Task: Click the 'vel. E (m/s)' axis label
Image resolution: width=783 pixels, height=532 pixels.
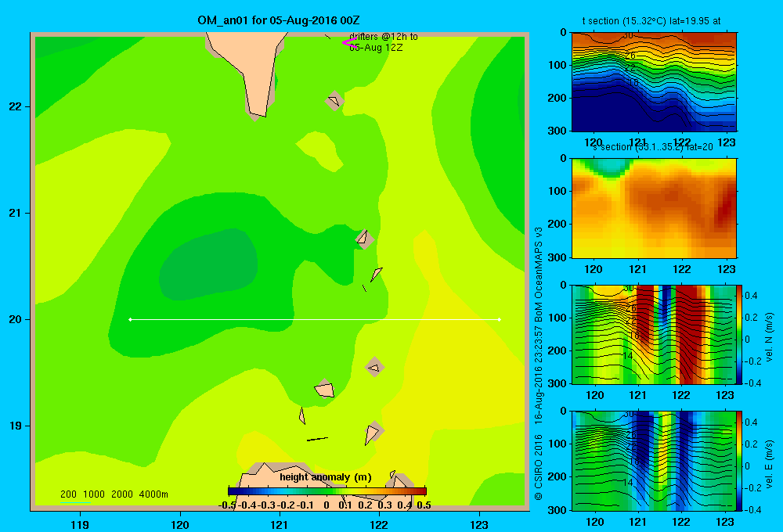Action: tap(770, 463)
